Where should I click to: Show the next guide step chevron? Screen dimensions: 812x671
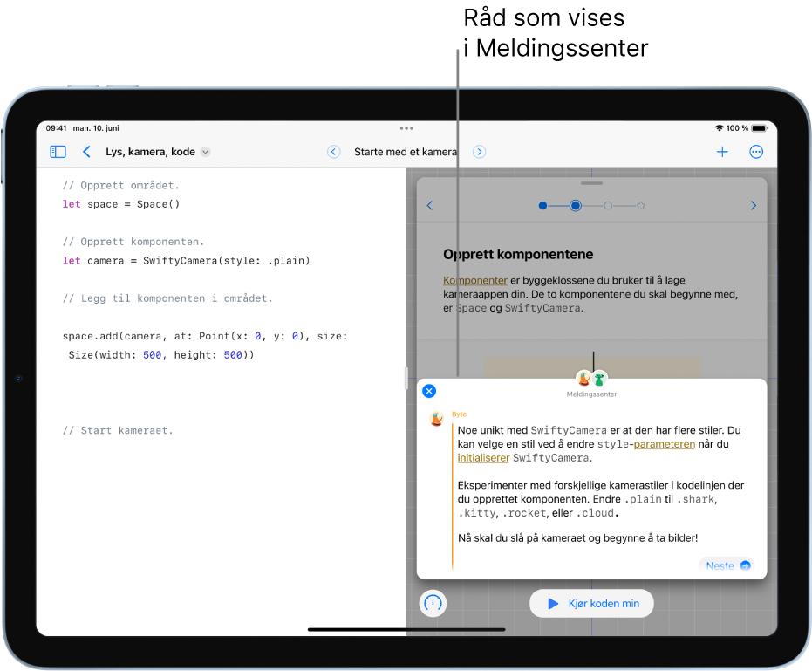[x=754, y=206]
